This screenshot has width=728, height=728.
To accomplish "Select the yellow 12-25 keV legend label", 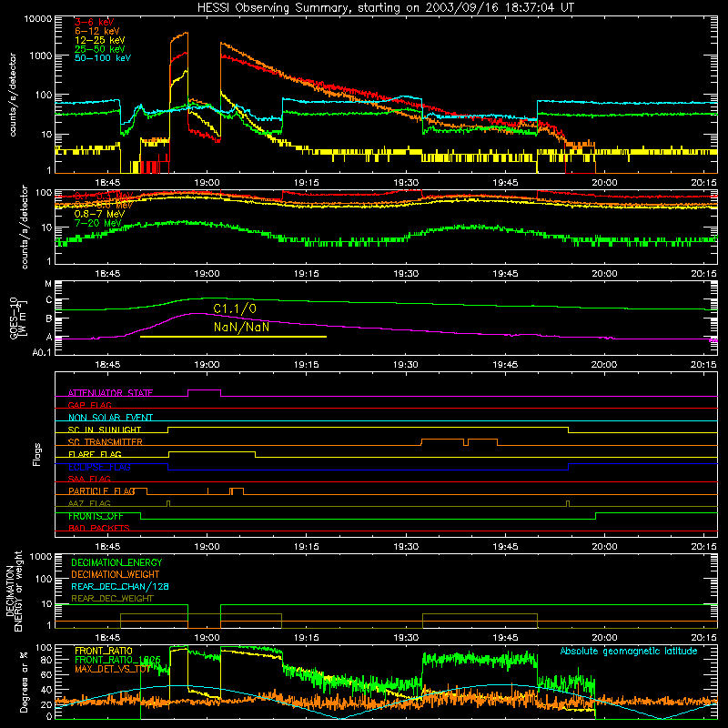I will click(100, 40).
